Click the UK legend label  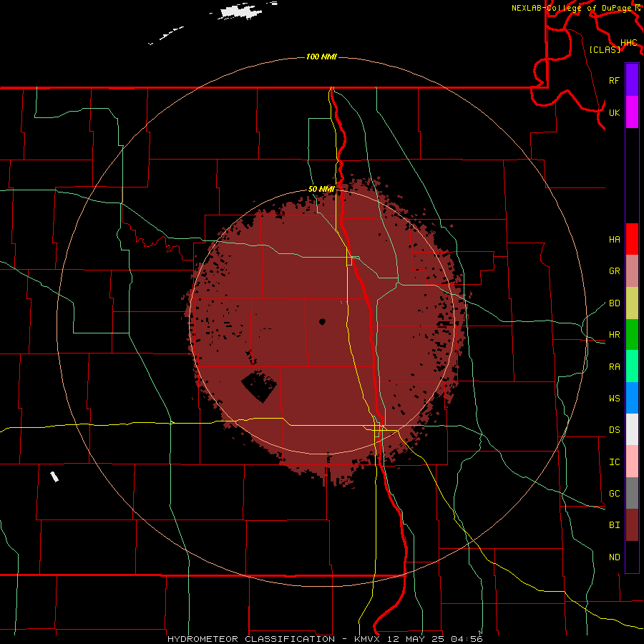click(x=614, y=112)
